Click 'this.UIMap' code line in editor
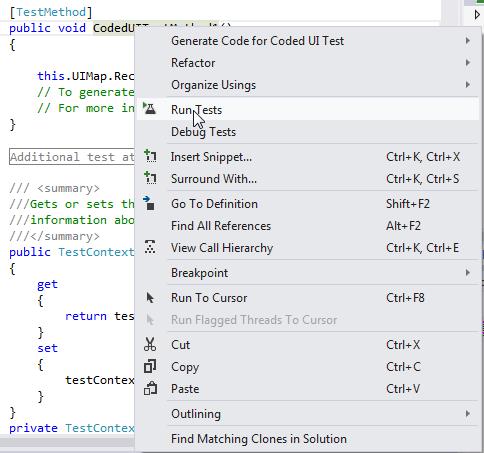The width and height of the screenshot is (484, 453). 86,76
